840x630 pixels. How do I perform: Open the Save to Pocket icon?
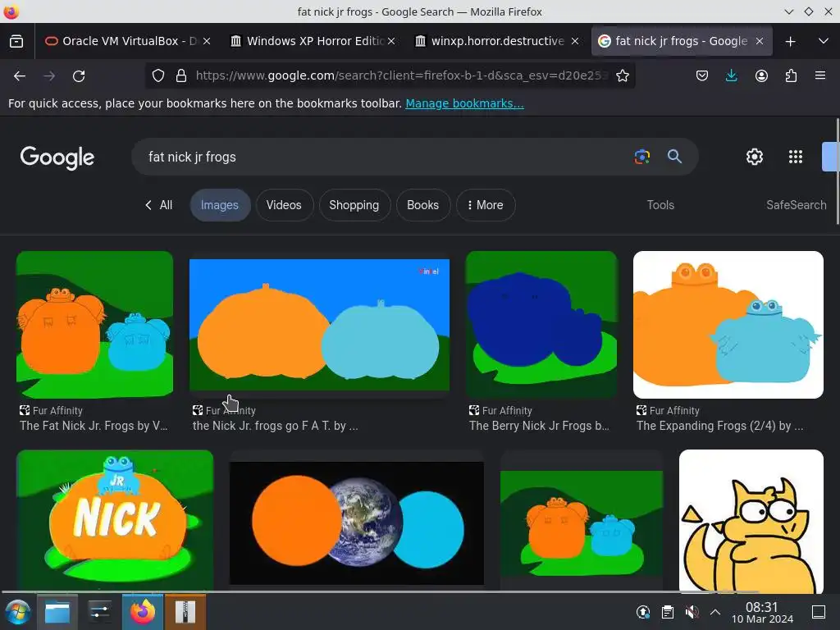click(x=702, y=75)
